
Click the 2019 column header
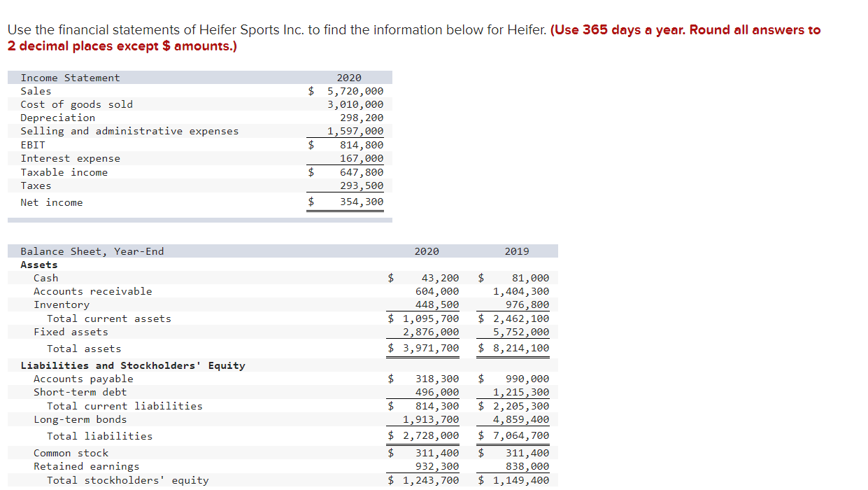(517, 251)
